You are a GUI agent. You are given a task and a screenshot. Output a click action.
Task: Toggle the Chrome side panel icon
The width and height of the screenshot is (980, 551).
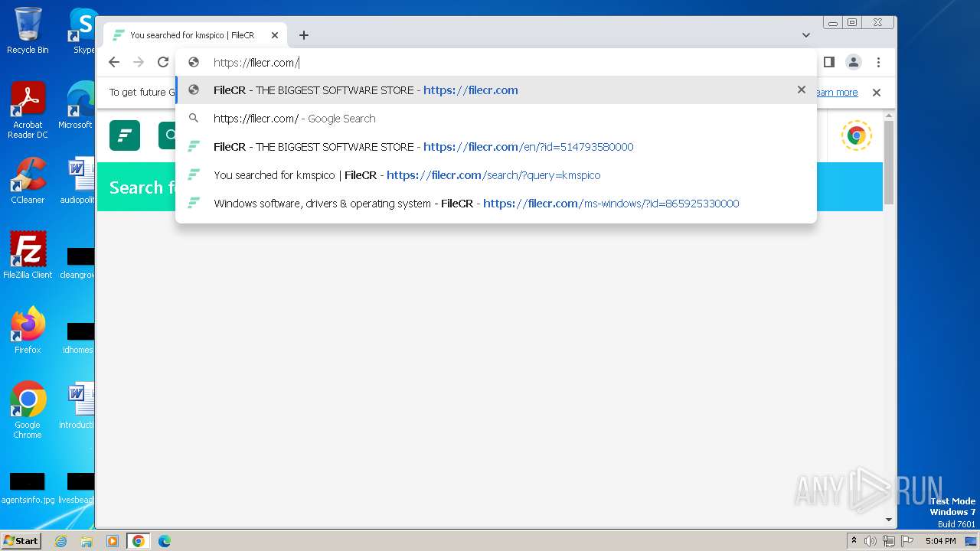coord(828,62)
